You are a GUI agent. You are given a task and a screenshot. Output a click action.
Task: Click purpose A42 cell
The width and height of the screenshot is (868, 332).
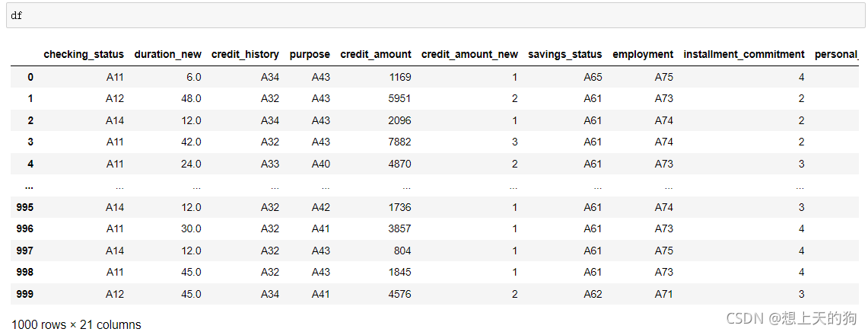pyautogui.click(x=321, y=207)
